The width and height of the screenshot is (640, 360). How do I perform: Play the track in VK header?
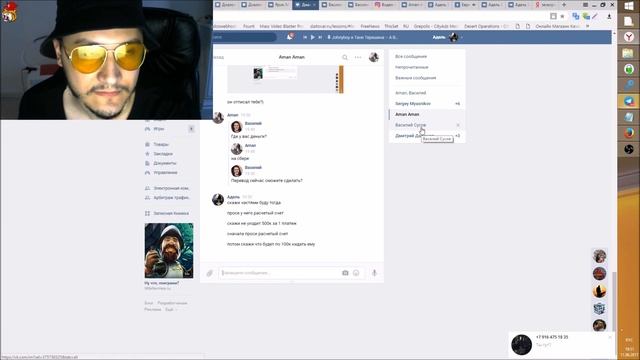click(313, 37)
